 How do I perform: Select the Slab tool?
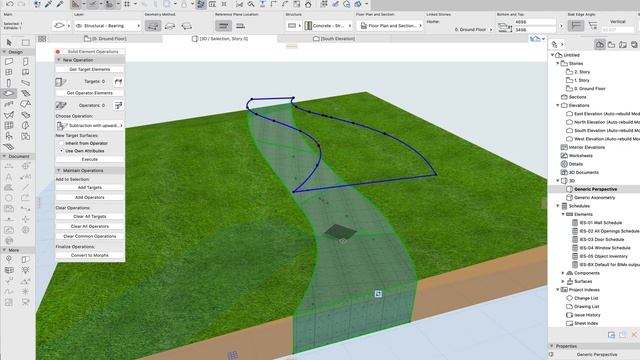(x=9, y=93)
